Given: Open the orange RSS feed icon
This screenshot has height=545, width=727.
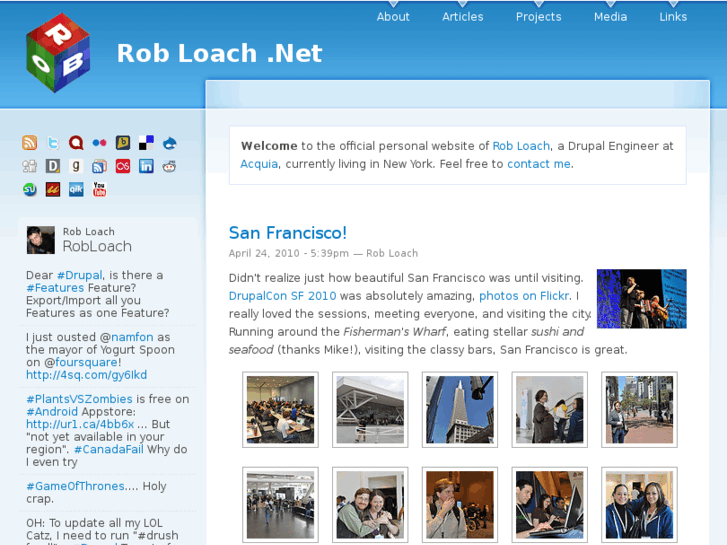Looking at the screenshot, I should point(30,143).
